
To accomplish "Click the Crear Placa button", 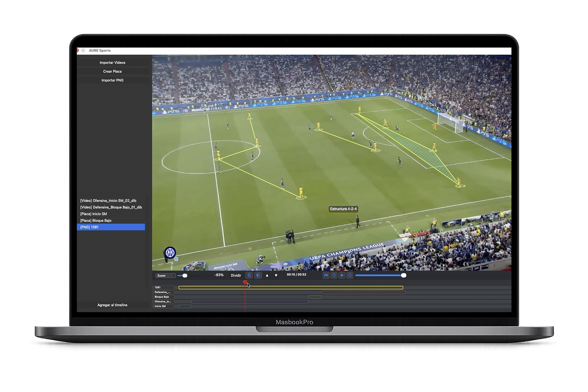I will 112,71.
